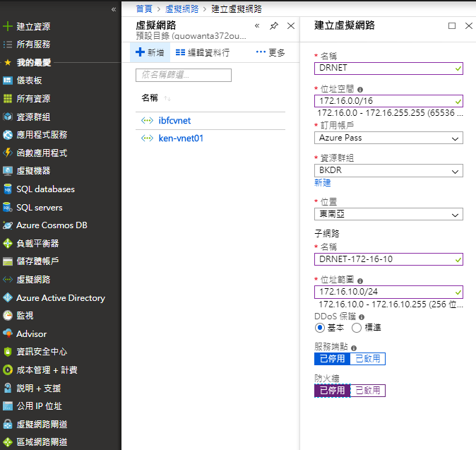Set 服務端點 to 已停用

332,359
